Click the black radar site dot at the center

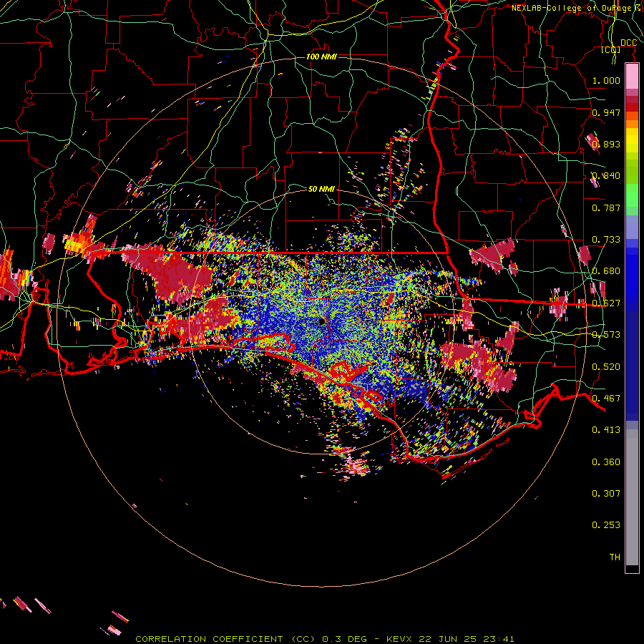(x=321, y=321)
